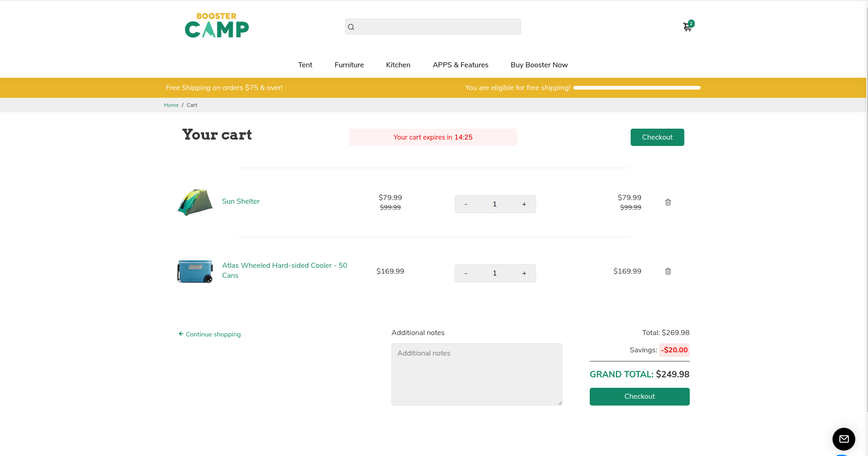Click the Booster Camp logo
Image resolution: width=868 pixels, height=456 pixels.
click(x=216, y=25)
